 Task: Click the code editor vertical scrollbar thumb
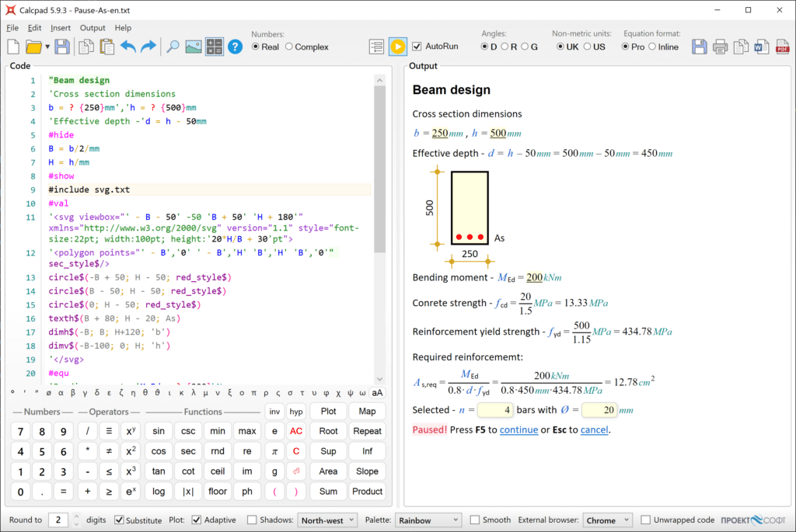379,169
